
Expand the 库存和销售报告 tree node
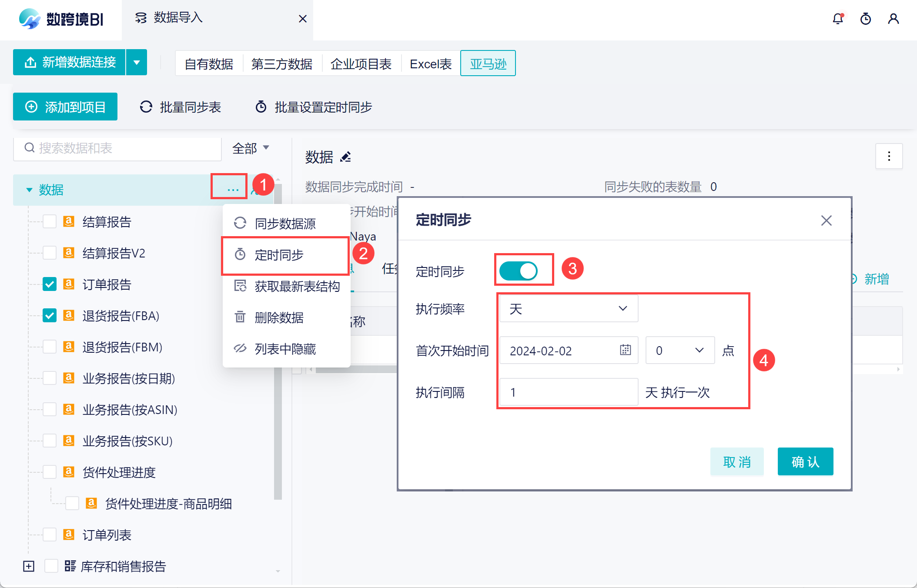pos(29,566)
